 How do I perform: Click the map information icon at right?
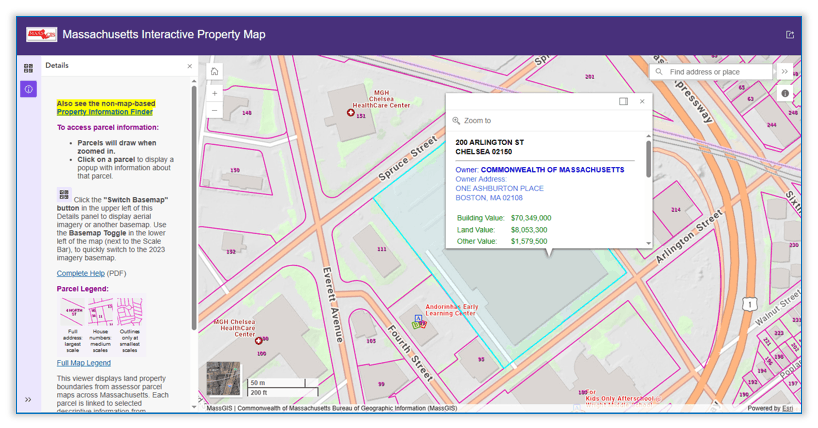[x=785, y=94]
